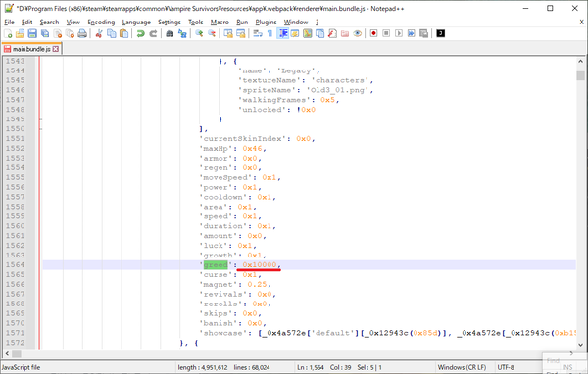Click the Close document toolbar icon
The width and height of the screenshot is (588, 374).
pos(58,34)
